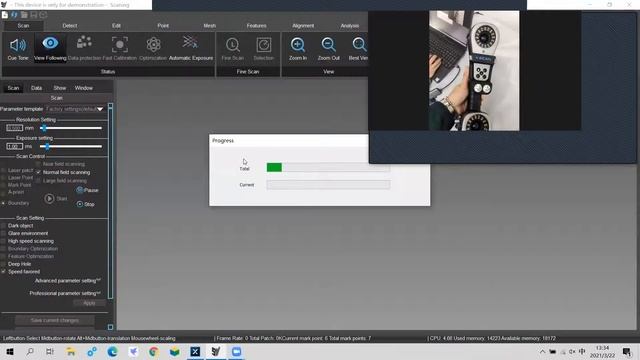Click the new file icon in quick toolbar

5,15
